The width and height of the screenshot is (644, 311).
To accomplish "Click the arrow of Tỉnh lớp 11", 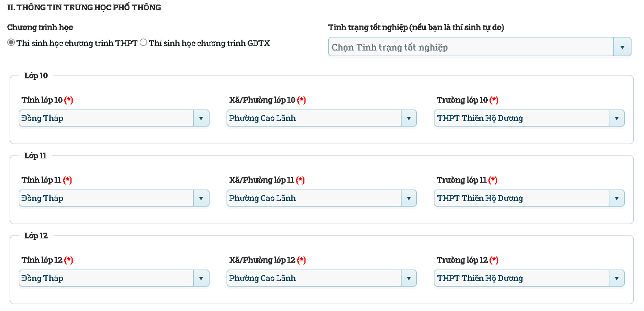I will click(x=201, y=198).
